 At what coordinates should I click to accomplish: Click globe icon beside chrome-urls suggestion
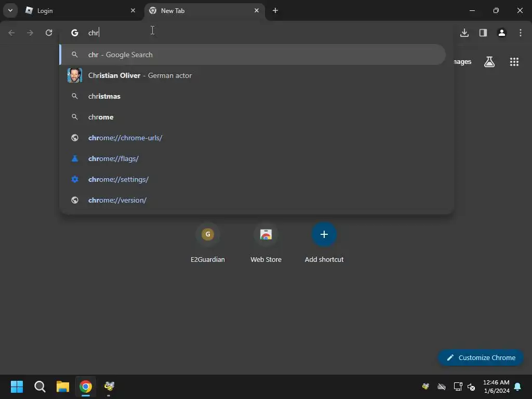coord(75,138)
